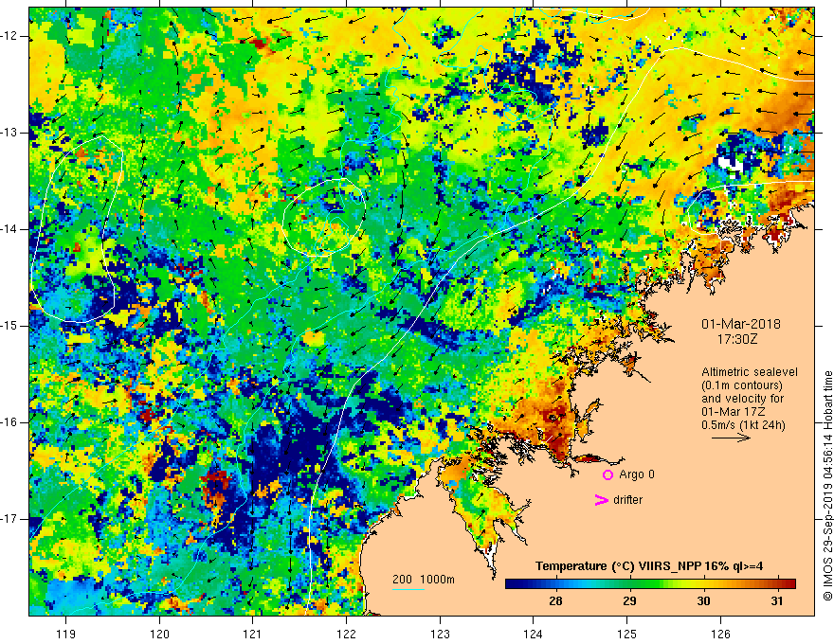Click latitude axis label -13
Image resolution: width=834 pixels, height=644 pixels.
(9, 133)
